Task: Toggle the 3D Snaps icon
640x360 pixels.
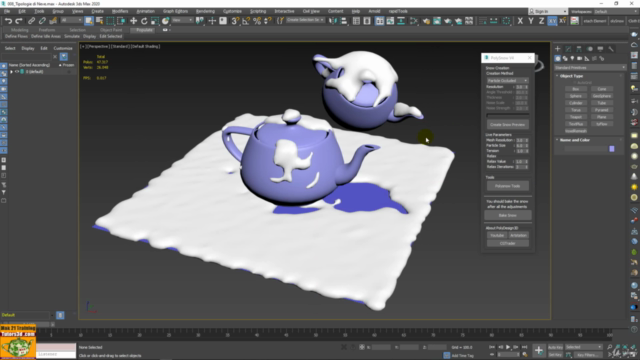Action: (x=236, y=21)
